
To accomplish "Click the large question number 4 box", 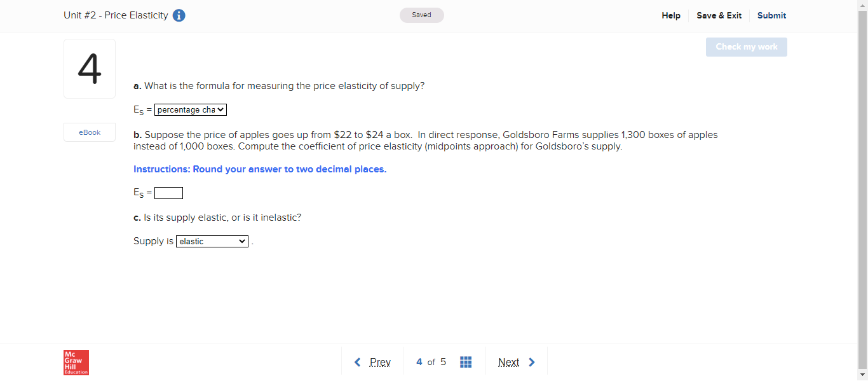I will [x=89, y=68].
